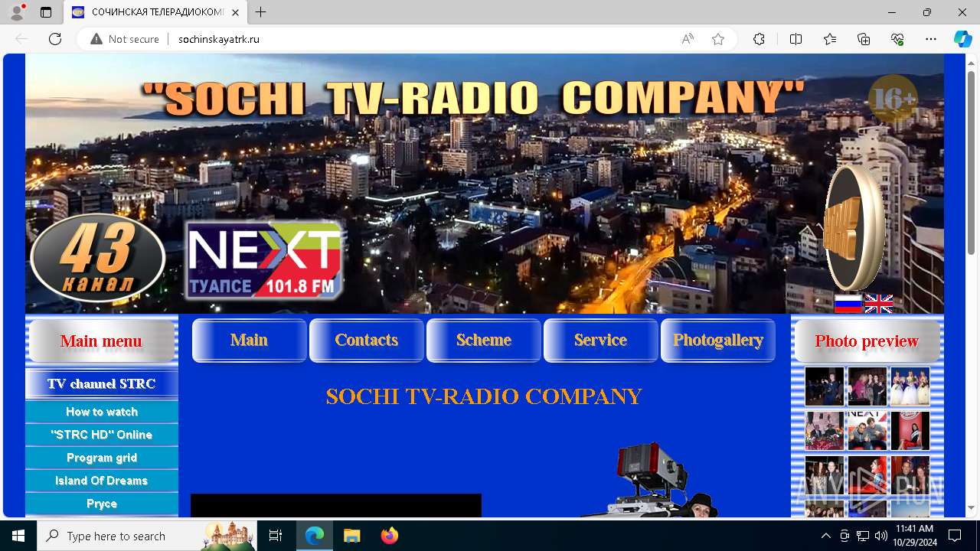Screen dimensions: 980x551
Task: Open red-striped thumbnail in second row
Action: click(910, 430)
